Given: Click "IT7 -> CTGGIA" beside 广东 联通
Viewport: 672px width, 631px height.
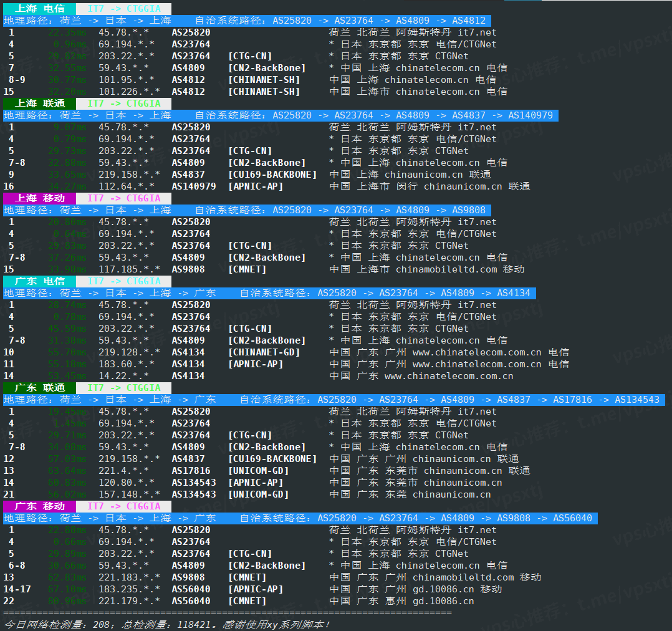Looking at the screenshot, I should (124, 388).
